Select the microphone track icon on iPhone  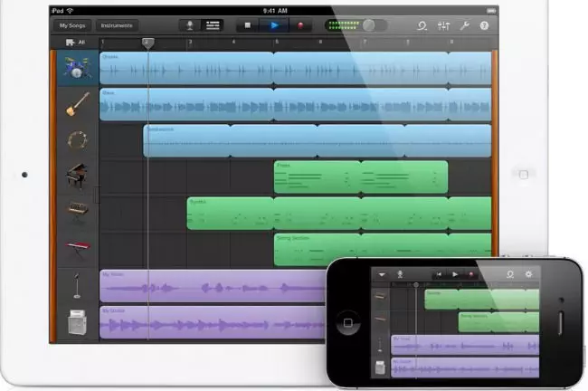point(380,344)
